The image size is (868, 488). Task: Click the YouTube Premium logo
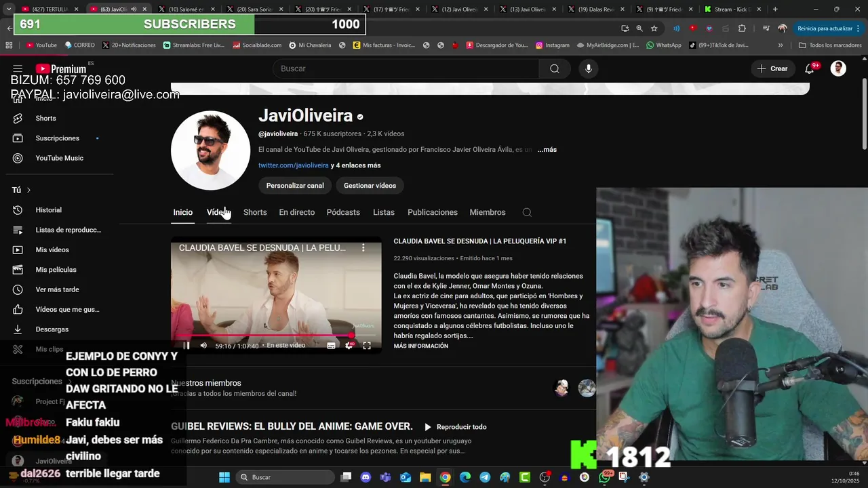(x=61, y=68)
